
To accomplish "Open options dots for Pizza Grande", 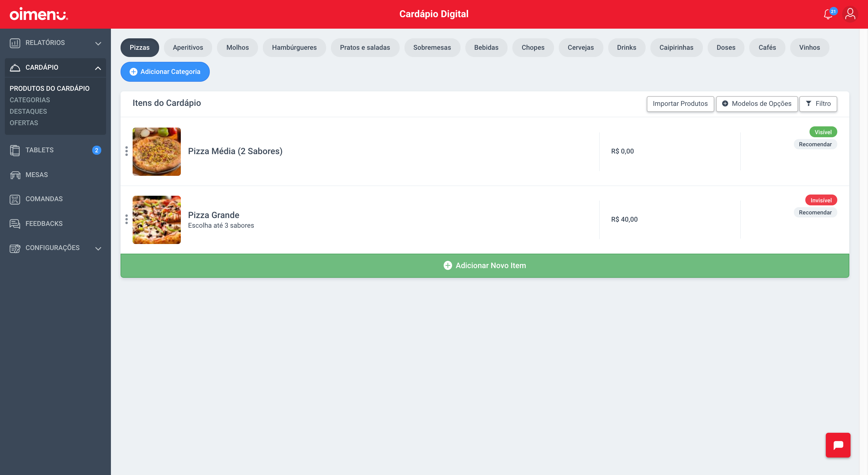I will 126,220.
